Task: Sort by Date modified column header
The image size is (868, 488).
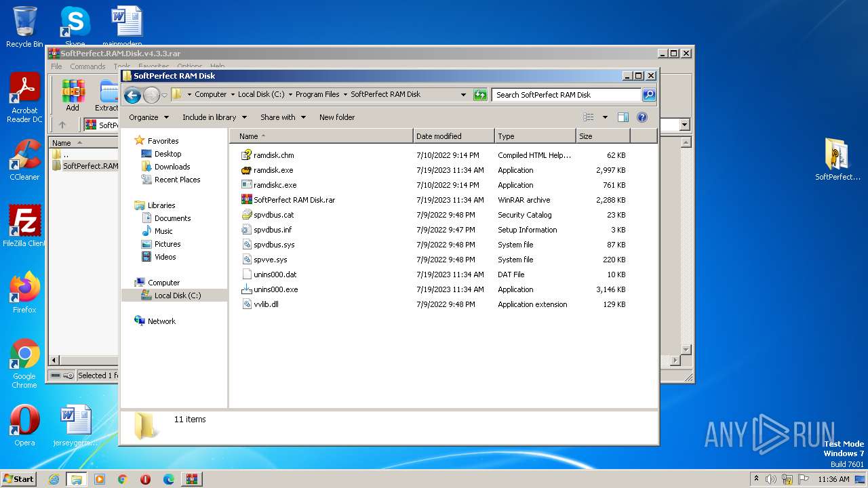Action: click(454, 136)
